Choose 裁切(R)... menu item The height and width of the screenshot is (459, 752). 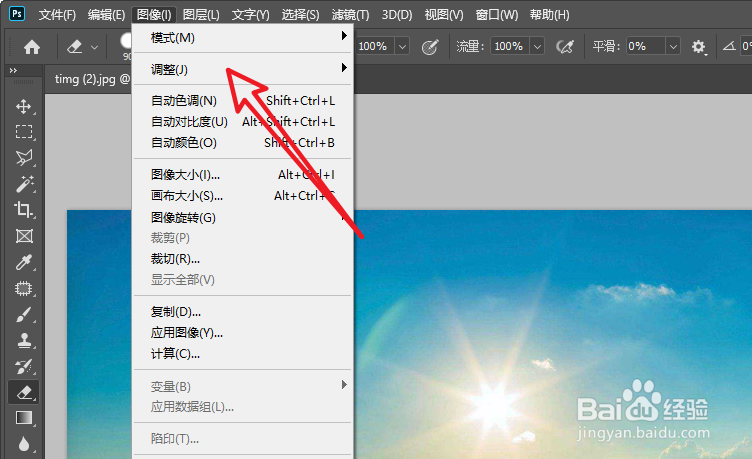(x=243, y=259)
